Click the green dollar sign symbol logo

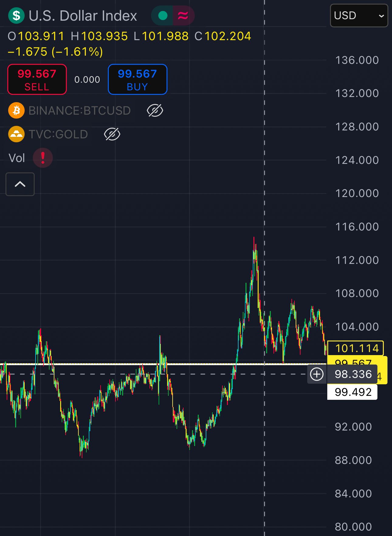tap(16, 16)
